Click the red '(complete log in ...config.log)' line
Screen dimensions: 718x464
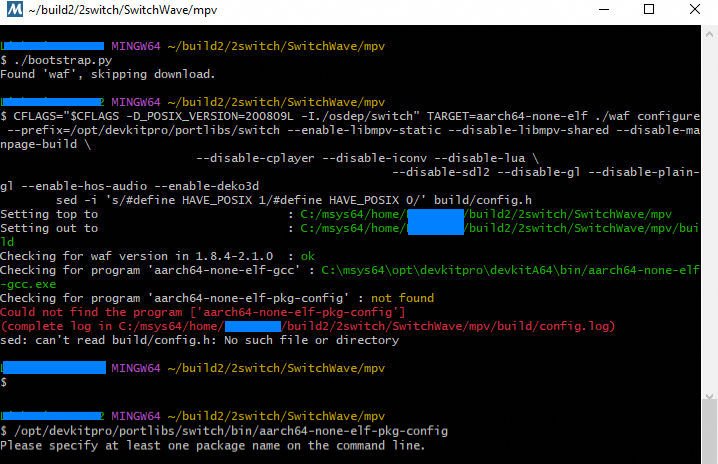pos(308,326)
